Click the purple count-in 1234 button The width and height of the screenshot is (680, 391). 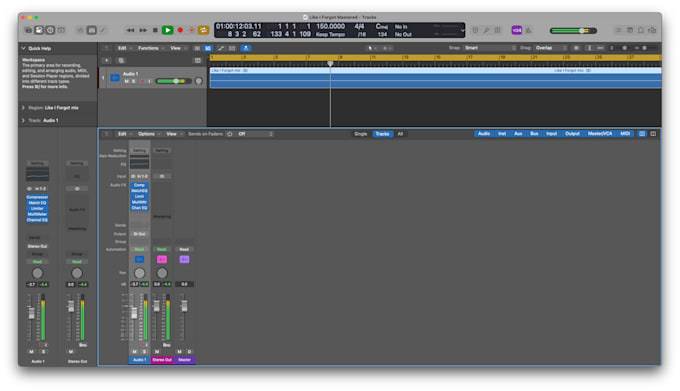coord(517,30)
